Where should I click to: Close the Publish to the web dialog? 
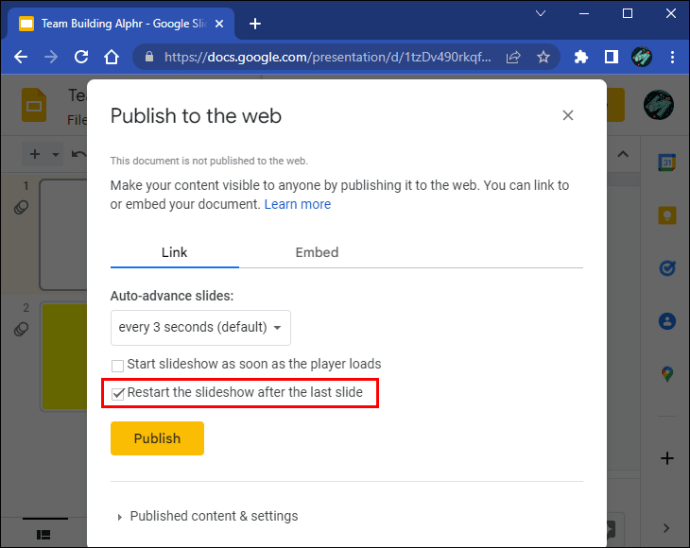click(568, 115)
